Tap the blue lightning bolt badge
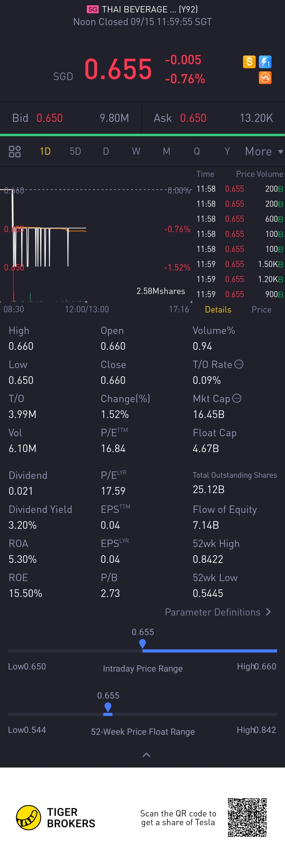The height and width of the screenshot is (868, 285). (265, 62)
